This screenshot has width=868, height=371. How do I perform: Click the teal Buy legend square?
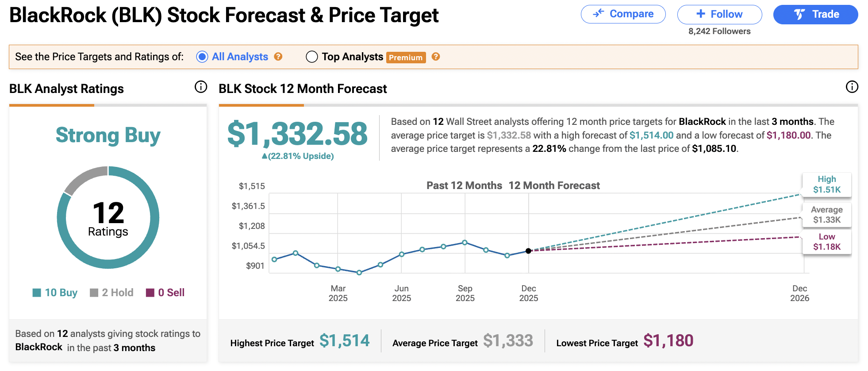tap(37, 293)
